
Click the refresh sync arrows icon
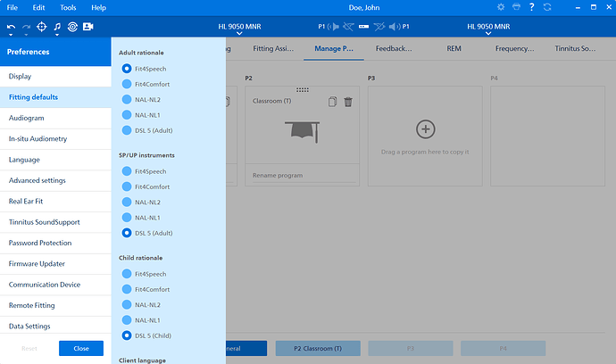click(x=547, y=7)
